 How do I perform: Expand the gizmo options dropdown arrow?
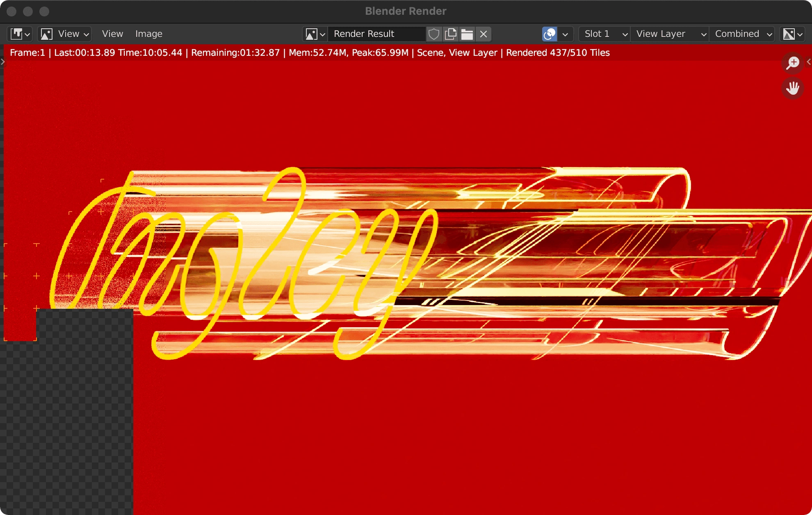(x=565, y=34)
